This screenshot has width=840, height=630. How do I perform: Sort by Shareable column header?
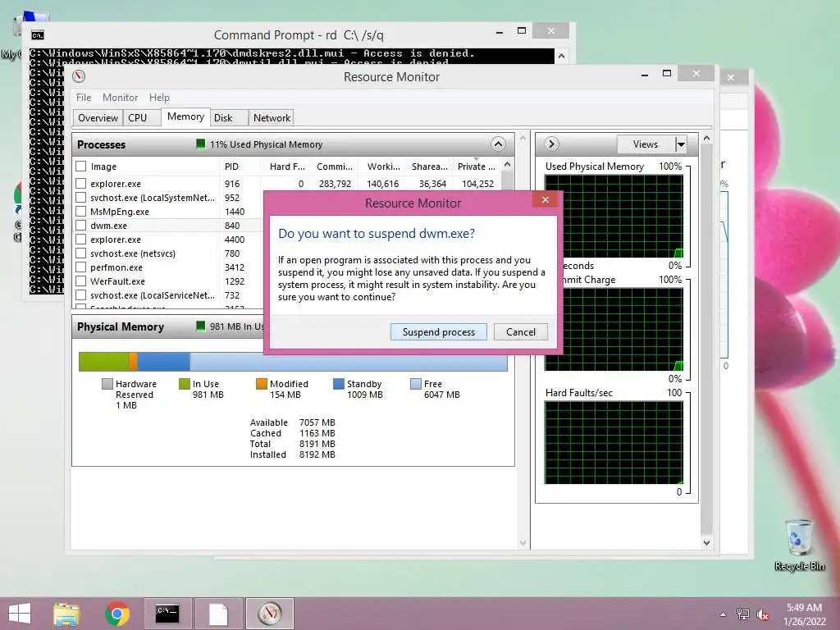[x=429, y=167]
